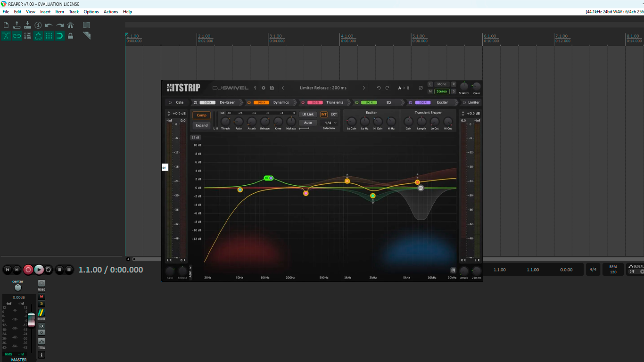Screen dimensions: 644x362
Task: Click the Open project upload-arrow icon
Action: [17, 25]
